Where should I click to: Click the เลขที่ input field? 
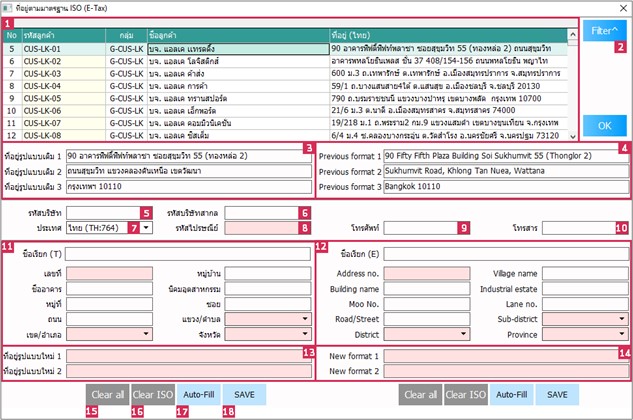tap(109, 273)
